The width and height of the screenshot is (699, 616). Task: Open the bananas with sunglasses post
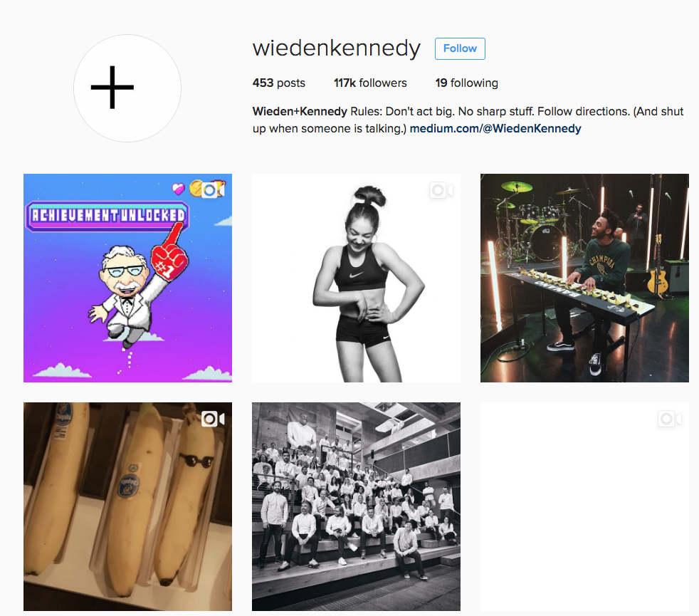point(127,507)
